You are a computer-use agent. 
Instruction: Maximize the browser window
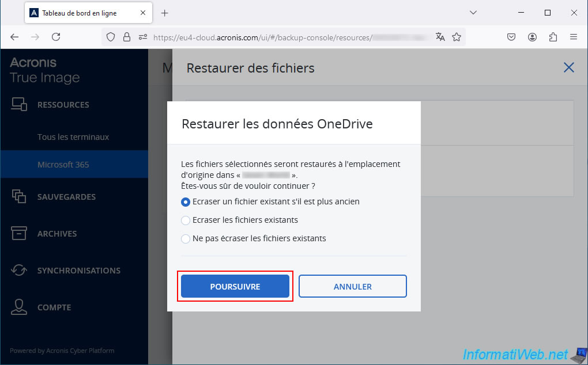(x=548, y=13)
